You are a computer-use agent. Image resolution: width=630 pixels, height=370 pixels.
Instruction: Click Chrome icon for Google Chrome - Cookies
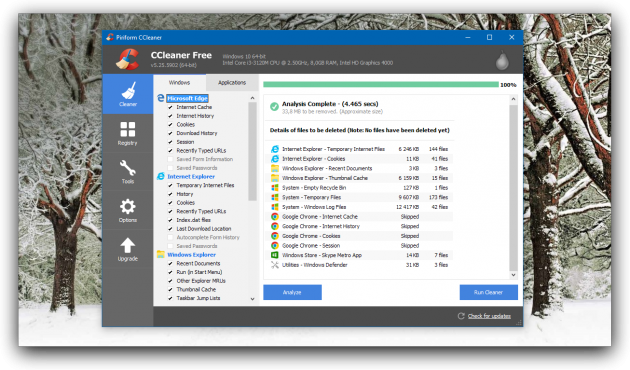coord(275,236)
